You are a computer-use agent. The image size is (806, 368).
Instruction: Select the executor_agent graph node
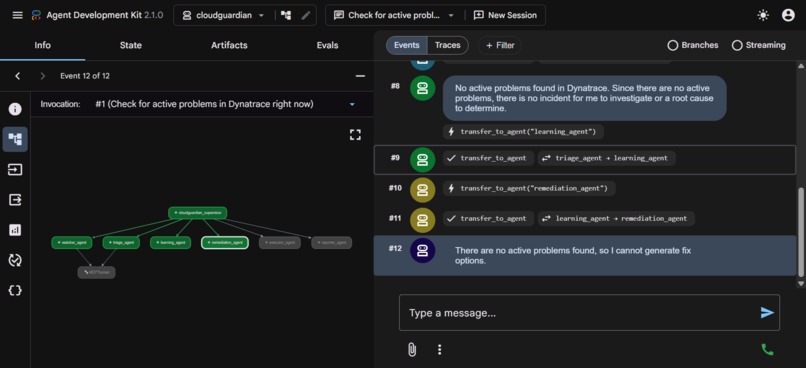point(280,242)
